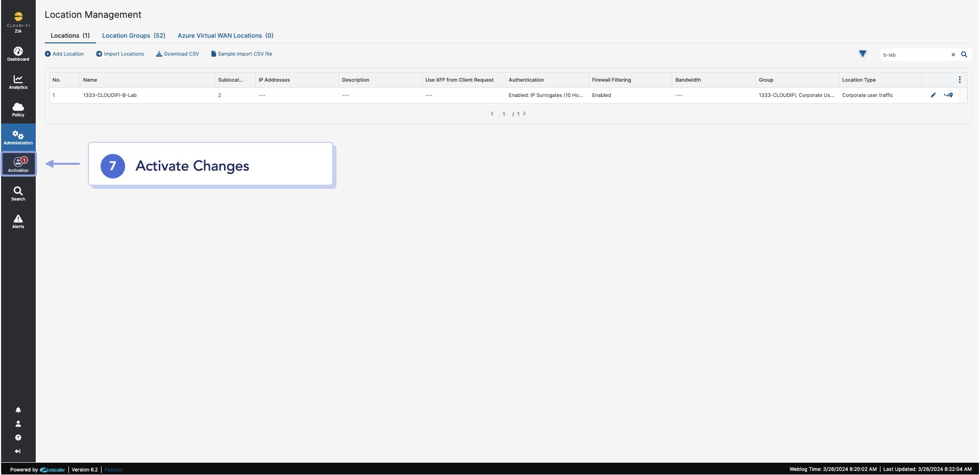This screenshot has height=475, width=980.
Task: Open Sample Import CSV file
Action: [x=242, y=54]
